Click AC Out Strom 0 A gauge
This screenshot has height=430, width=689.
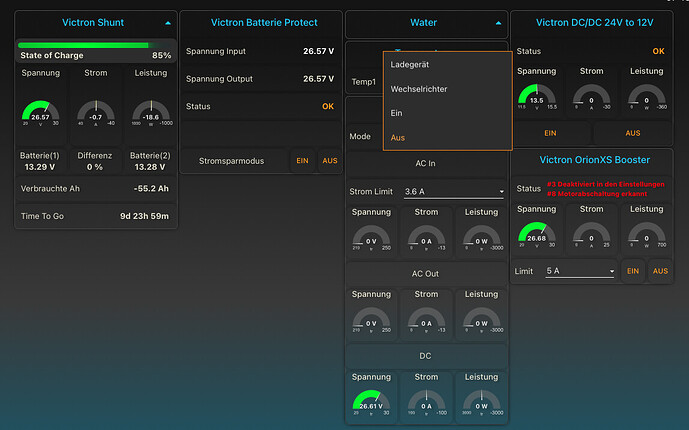pyautogui.click(x=426, y=320)
